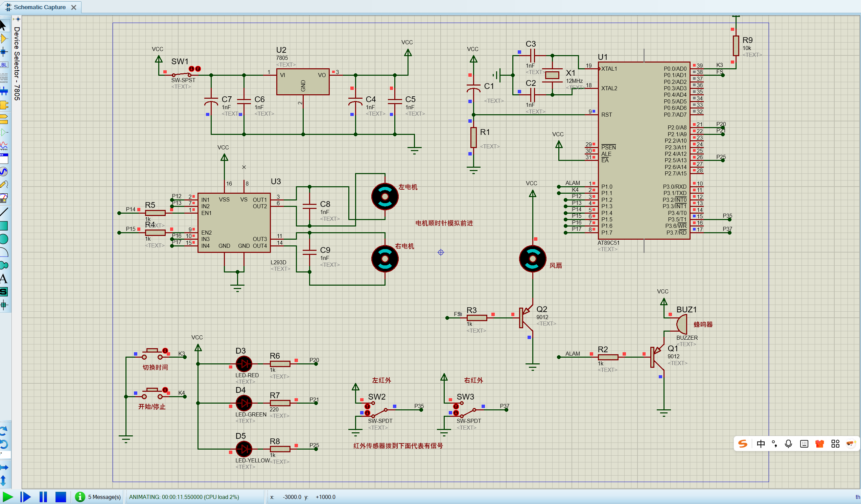
Task: Switch to the Schematic Capture tab
Action: (40, 7)
